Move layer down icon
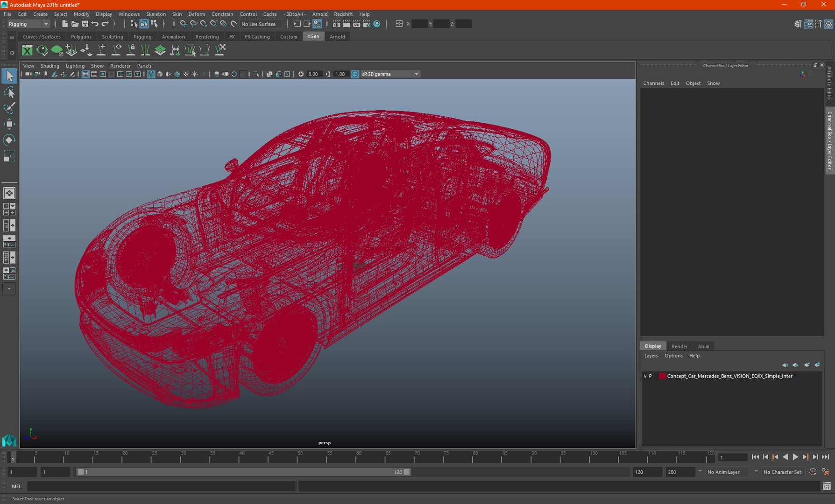This screenshot has width=835, height=504. (x=795, y=365)
